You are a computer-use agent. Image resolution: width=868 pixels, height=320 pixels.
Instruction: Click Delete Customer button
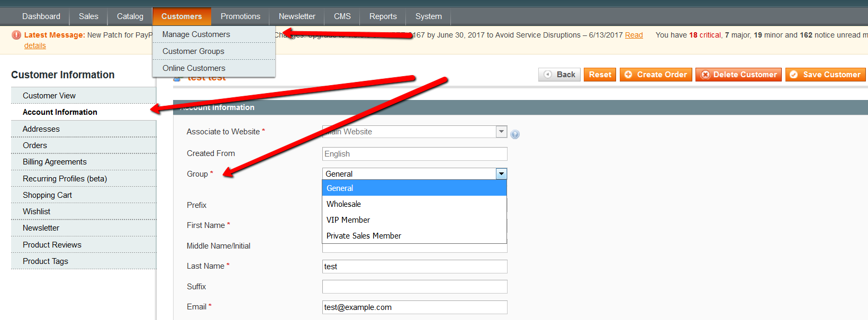[x=738, y=75]
